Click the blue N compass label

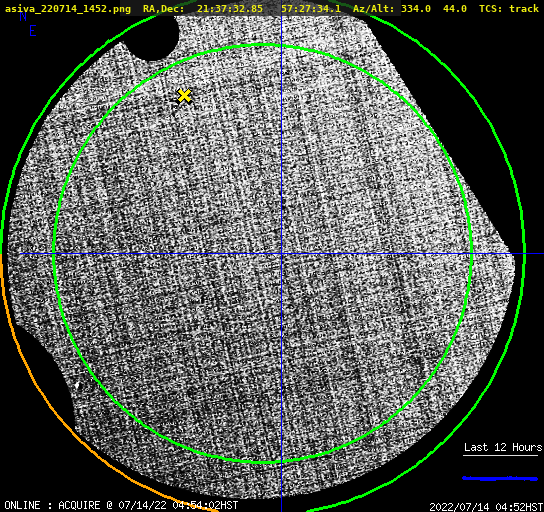point(23,16)
